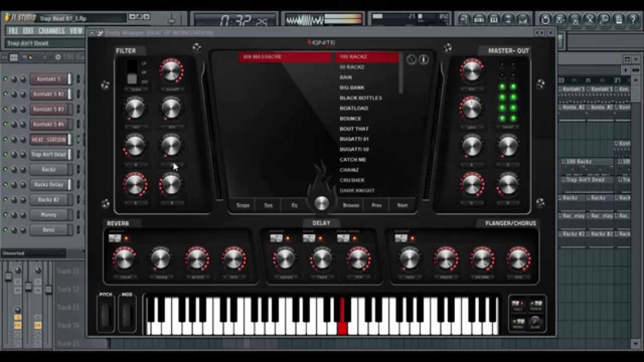Screen dimensions: 644x362
Task: Toggle the Poly mode switch
Action: (x=516, y=304)
